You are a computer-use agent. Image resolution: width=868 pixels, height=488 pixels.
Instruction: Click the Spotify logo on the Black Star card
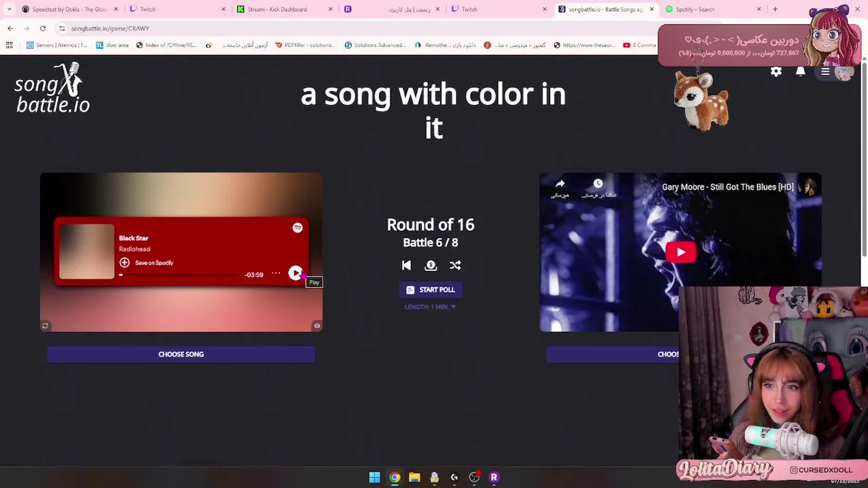coord(297,228)
